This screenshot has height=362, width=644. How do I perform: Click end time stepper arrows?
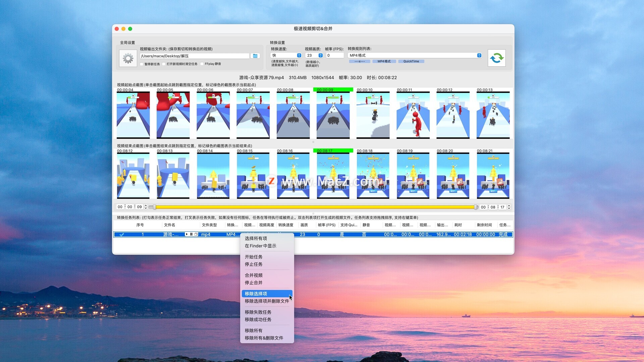click(509, 207)
